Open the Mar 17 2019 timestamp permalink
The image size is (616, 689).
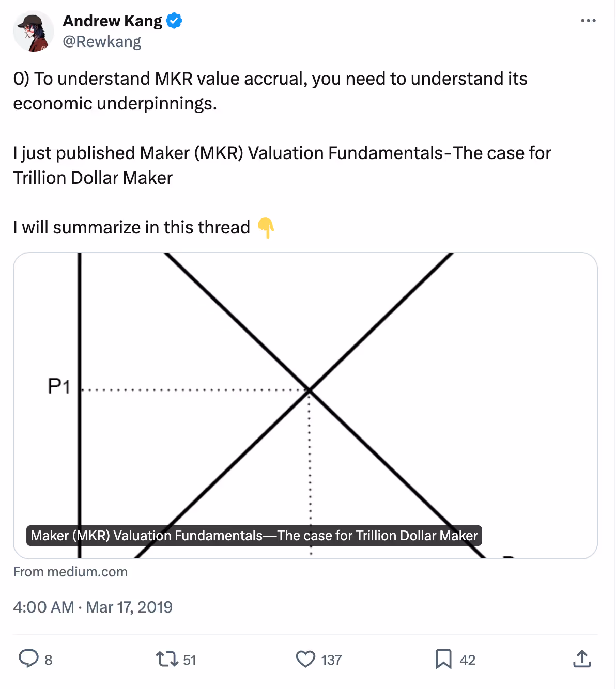[x=93, y=607]
